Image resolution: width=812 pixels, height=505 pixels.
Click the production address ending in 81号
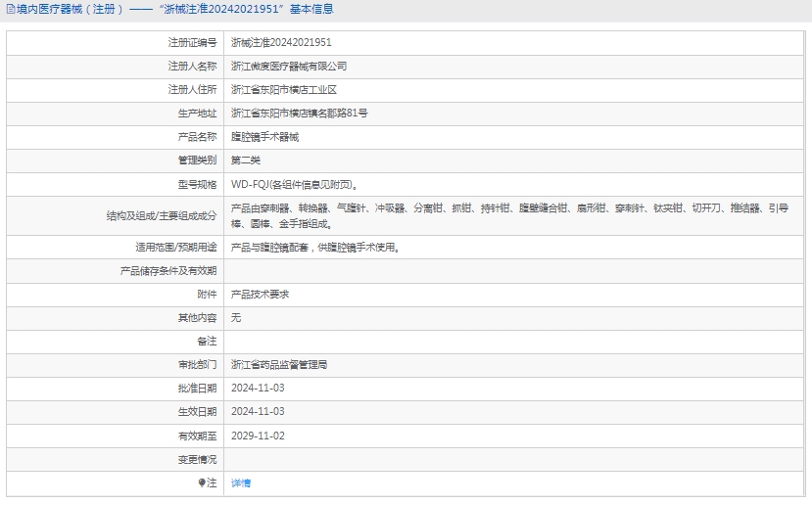299,114
